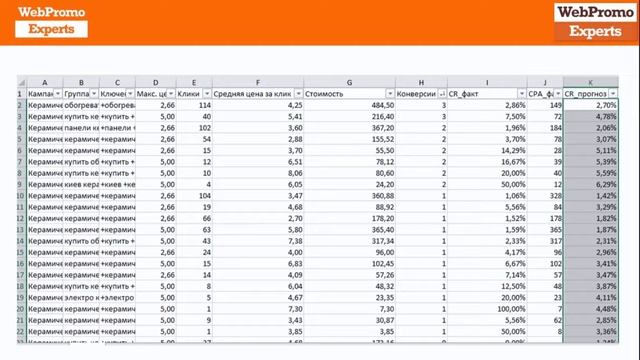Select column D header
This screenshot has width=640, height=360.
(156, 82)
